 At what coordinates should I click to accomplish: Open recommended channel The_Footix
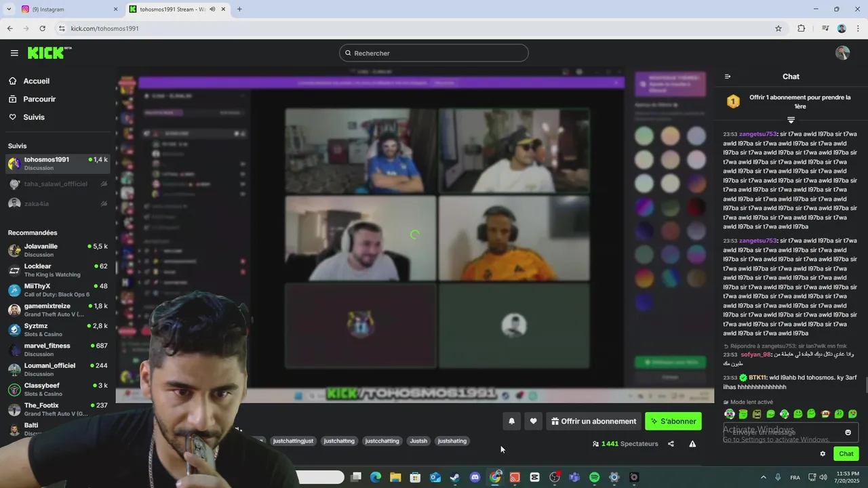point(58,409)
